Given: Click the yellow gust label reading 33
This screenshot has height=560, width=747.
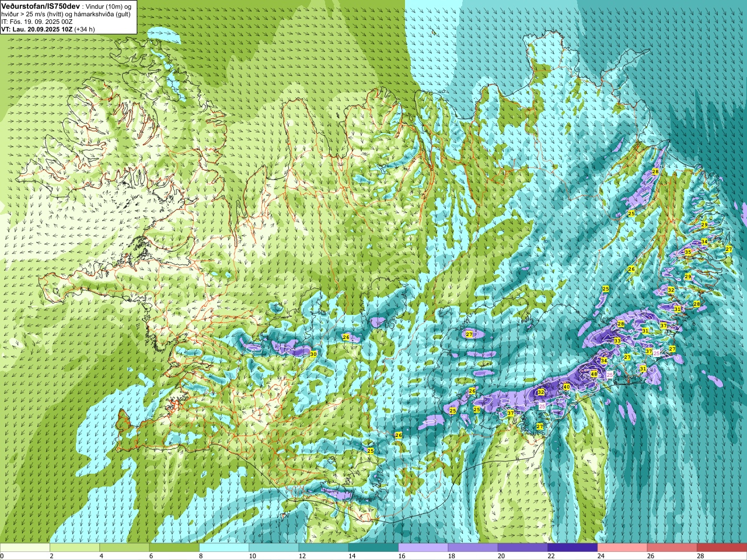Looking at the screenshot, I should point(617,340).
